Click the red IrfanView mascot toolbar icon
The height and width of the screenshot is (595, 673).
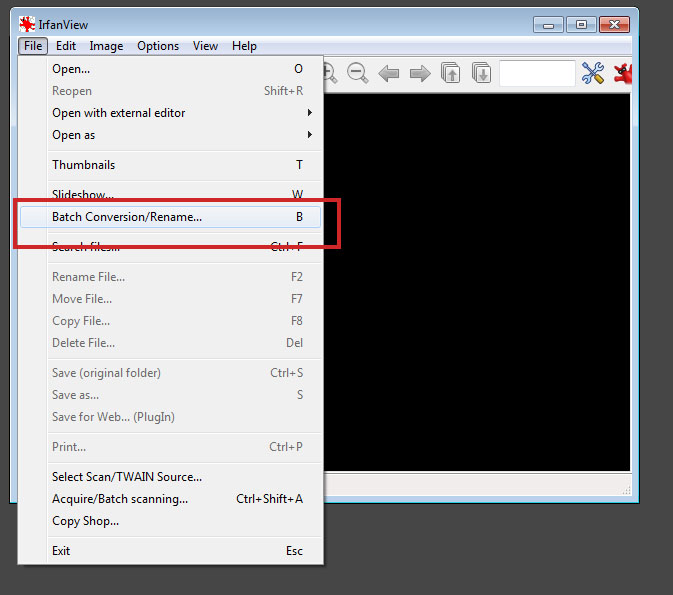[623, 73]
